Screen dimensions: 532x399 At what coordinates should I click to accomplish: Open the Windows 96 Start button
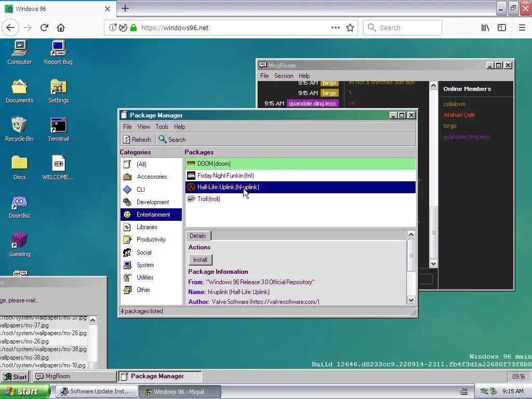[15, 377]
